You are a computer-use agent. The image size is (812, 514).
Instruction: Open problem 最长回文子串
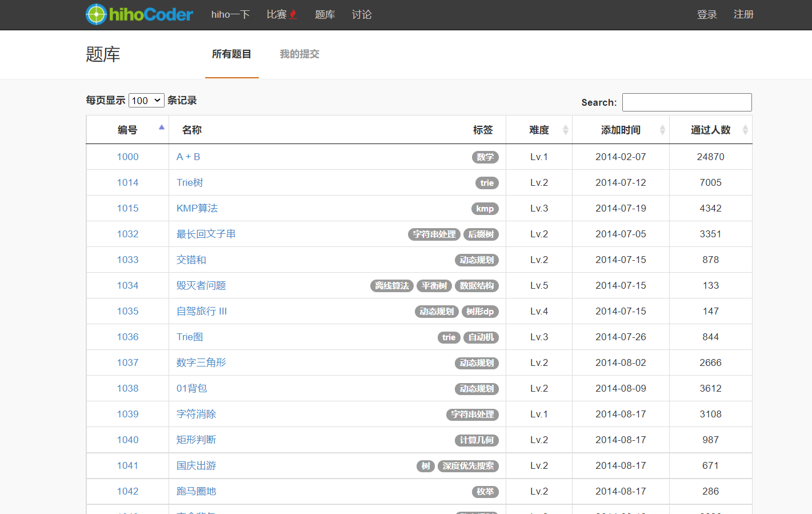click(206, 234)
